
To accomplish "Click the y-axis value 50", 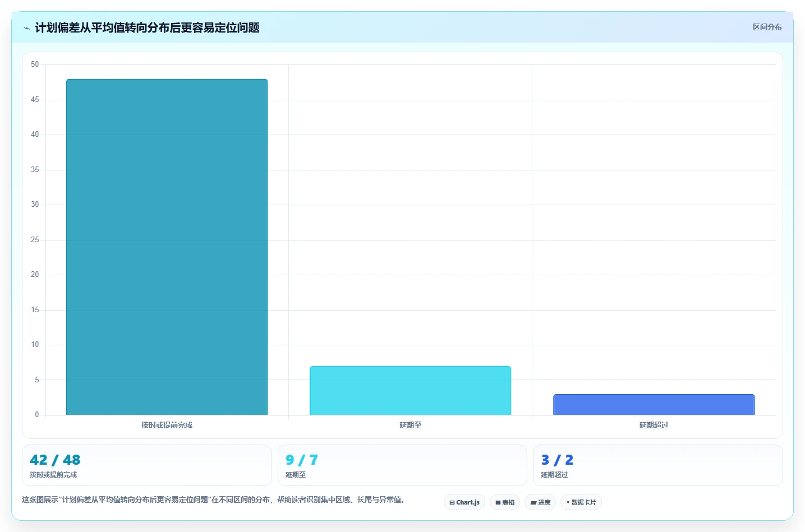I will tap(35, 64).
